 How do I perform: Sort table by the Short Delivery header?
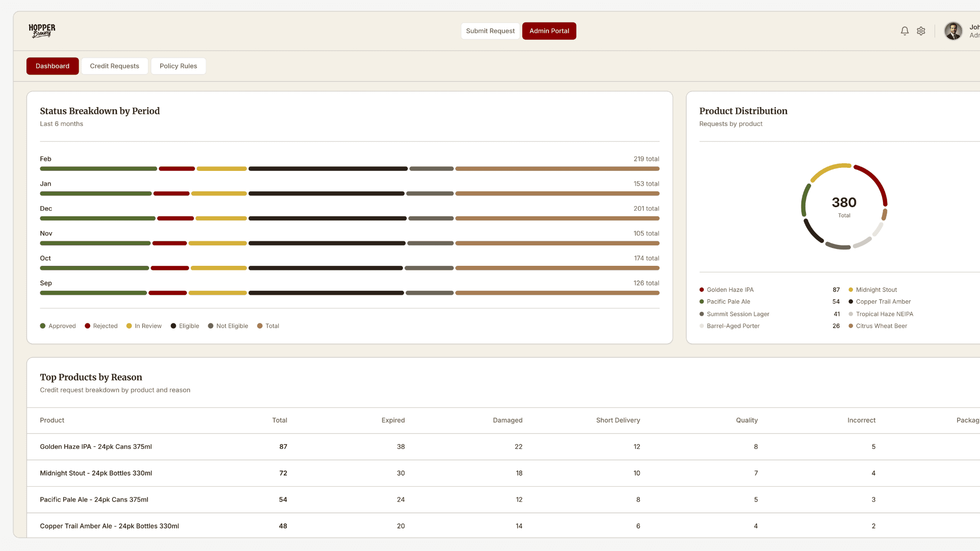[x=618, y=420]
